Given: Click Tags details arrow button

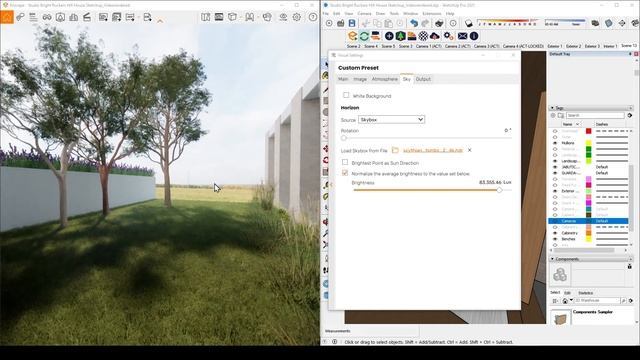Looking at the screenshot, I should pos(630,116).
